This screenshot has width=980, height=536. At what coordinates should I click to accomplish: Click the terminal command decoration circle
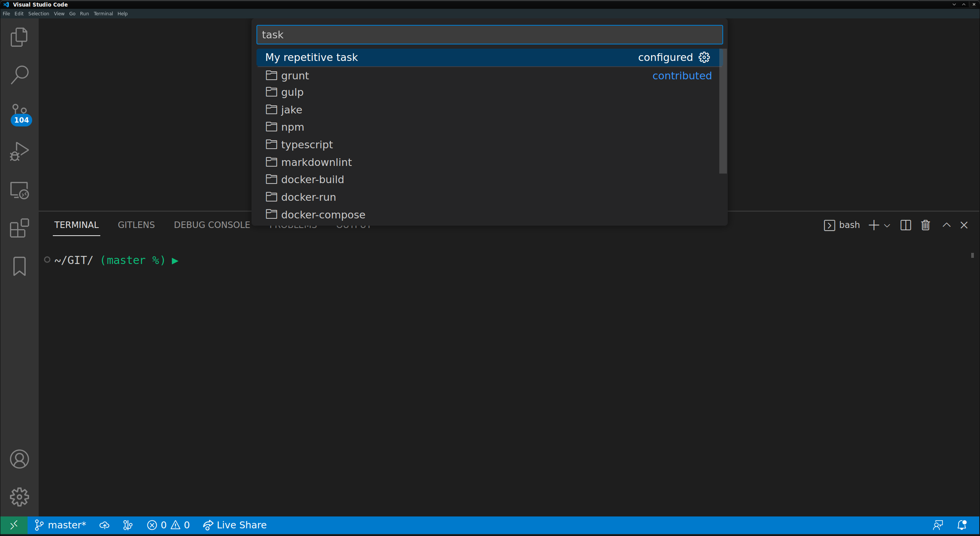(x=47, y=260)
